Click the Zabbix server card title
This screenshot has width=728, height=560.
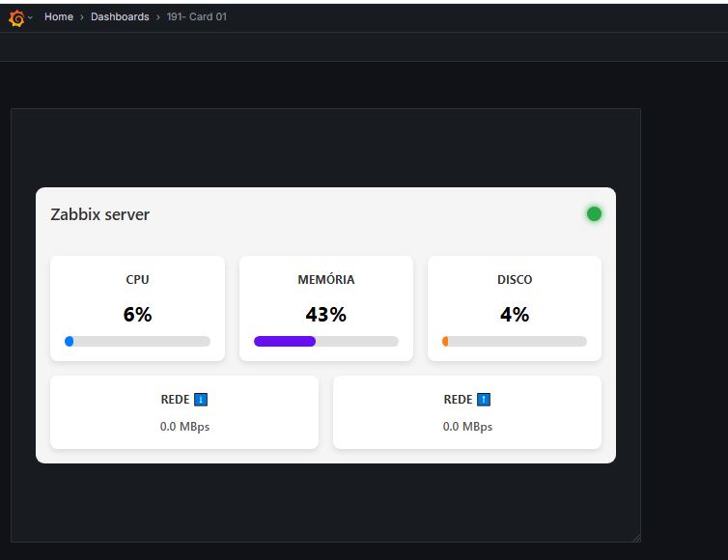point(99,214)
